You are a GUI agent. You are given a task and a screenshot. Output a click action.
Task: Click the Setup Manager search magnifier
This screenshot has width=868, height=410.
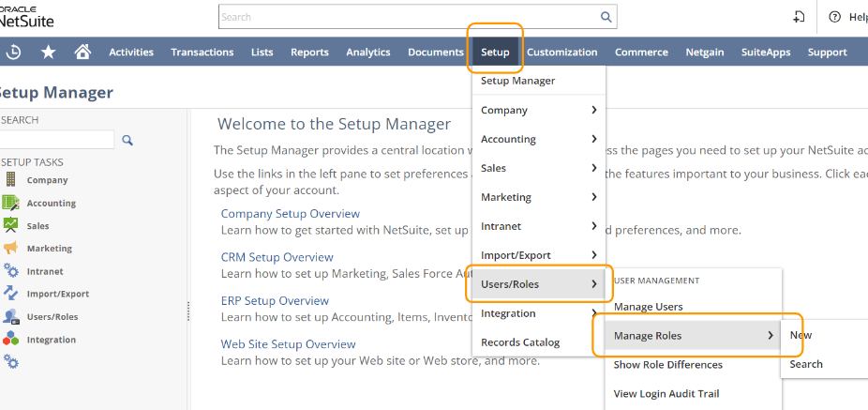127,140
